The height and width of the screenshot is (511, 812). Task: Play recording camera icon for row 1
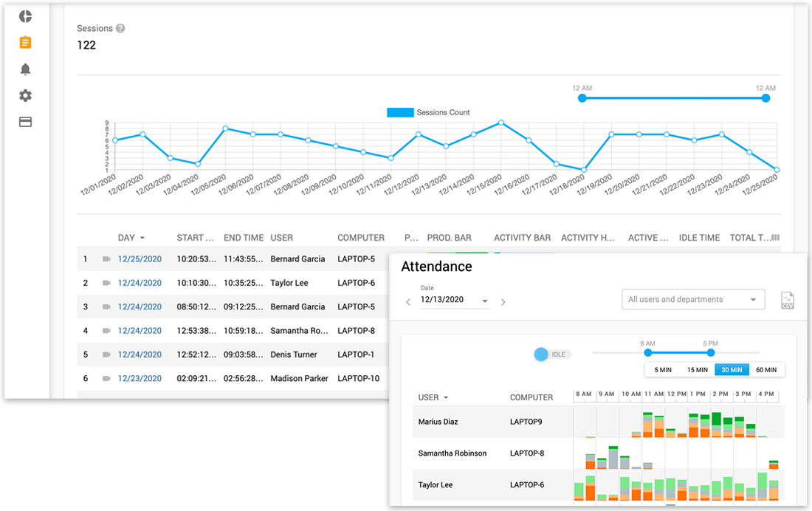coord(106,259)
